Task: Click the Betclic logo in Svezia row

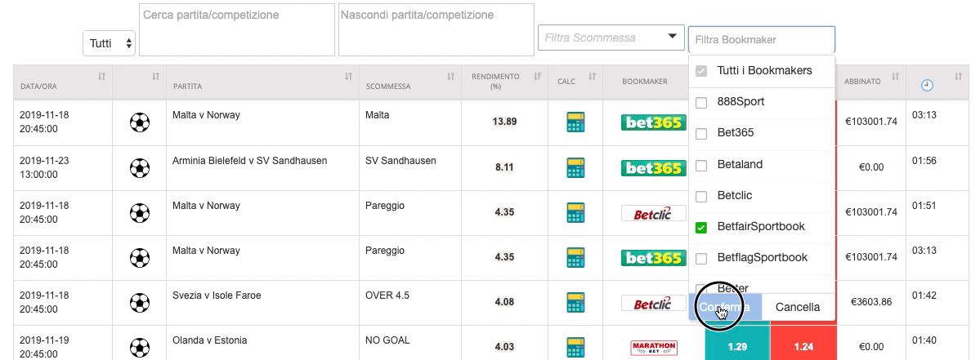Action: (654, 303)
